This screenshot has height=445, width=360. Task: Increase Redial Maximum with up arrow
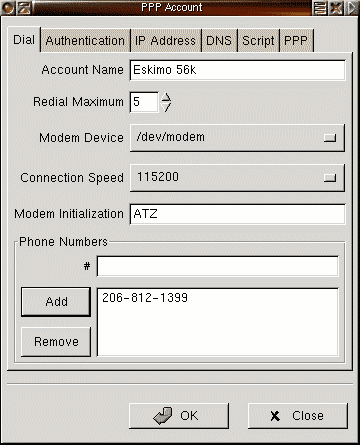(x=166, y=97)
